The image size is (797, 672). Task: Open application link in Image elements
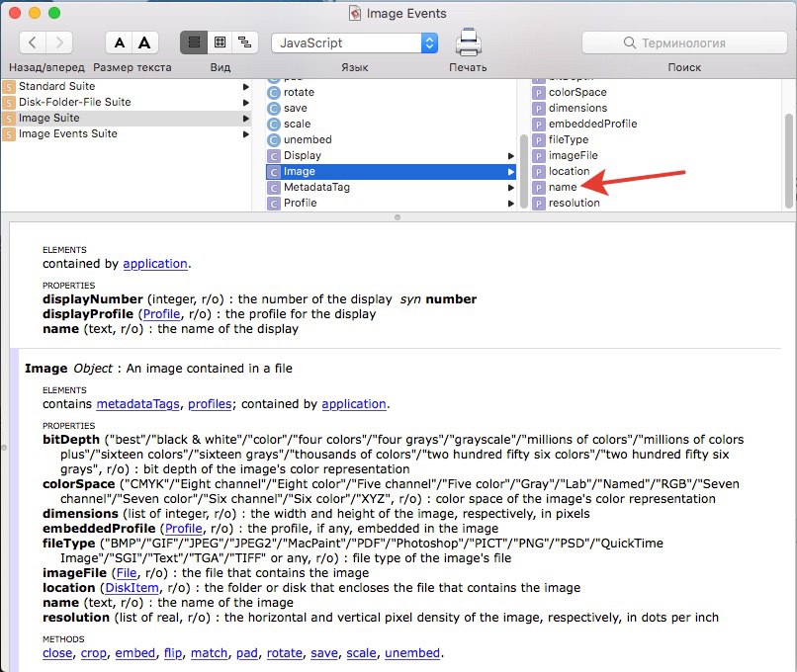[x=354, y=404]
